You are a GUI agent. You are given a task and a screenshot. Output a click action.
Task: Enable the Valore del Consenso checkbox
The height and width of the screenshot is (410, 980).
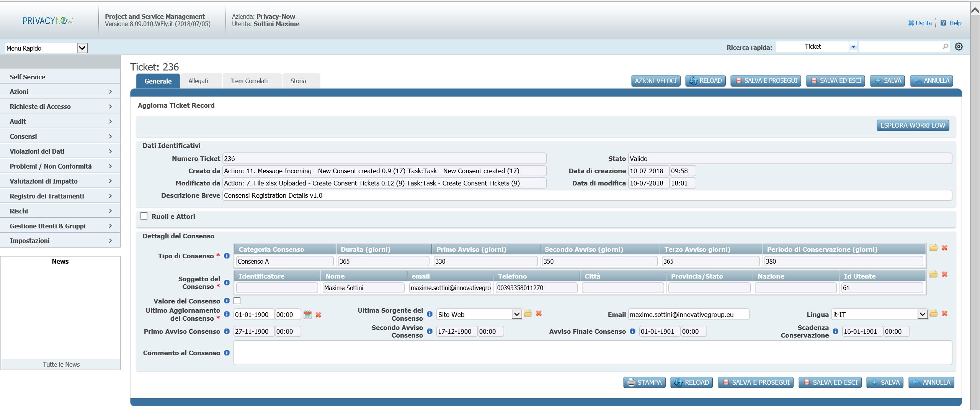[x=237, y=301]
